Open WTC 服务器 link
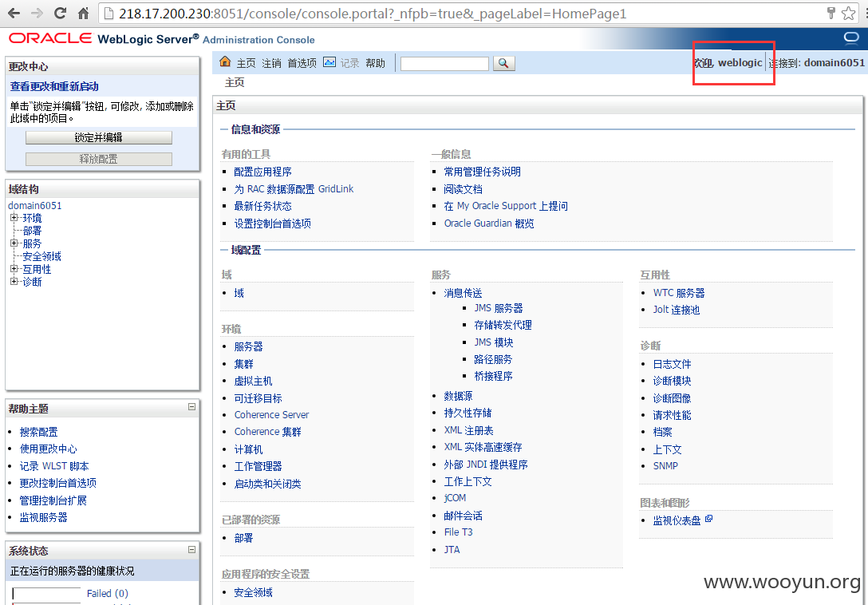This screenshot has width=868, height=605. 679,293
